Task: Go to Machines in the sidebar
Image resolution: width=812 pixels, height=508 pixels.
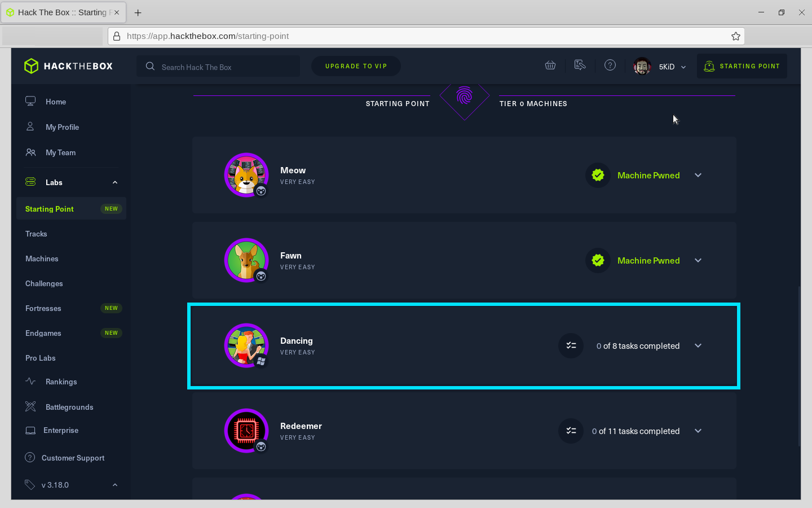Action: click(x=42, y=259)
